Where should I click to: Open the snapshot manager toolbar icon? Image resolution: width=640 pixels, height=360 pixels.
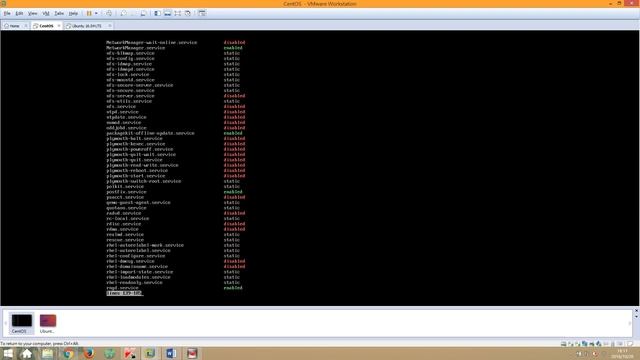click(143, 13)
